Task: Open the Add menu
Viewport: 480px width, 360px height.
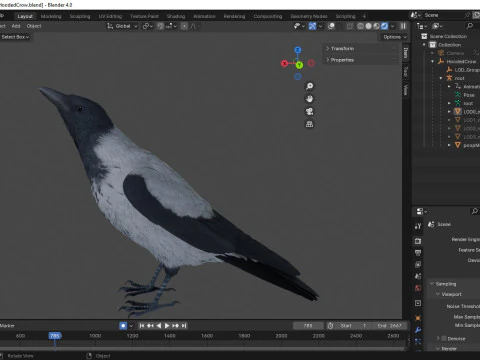Action: click(x=16, y=26)
